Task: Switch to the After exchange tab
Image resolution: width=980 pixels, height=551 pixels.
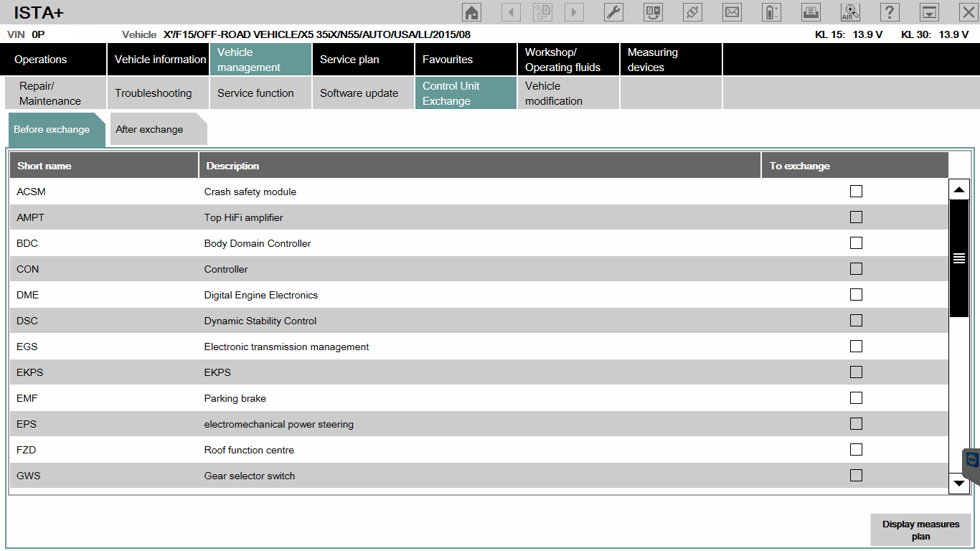Action: tap(149, 130)
